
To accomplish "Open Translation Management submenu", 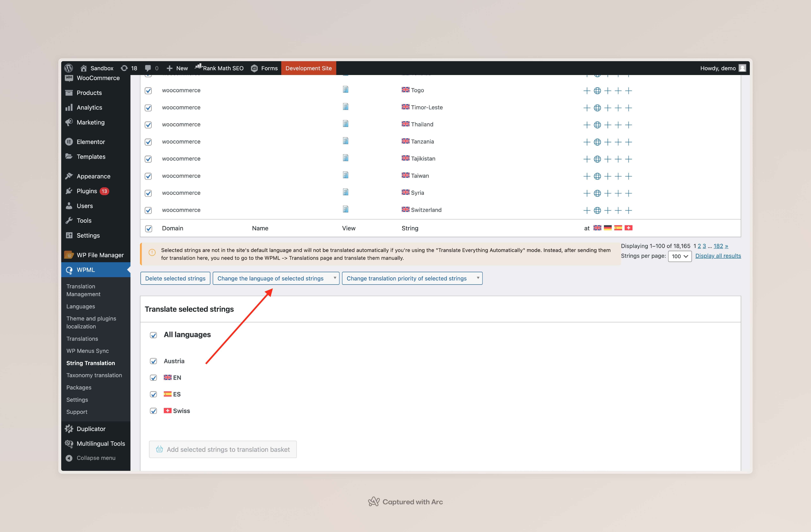I will (x=84, y=290).
